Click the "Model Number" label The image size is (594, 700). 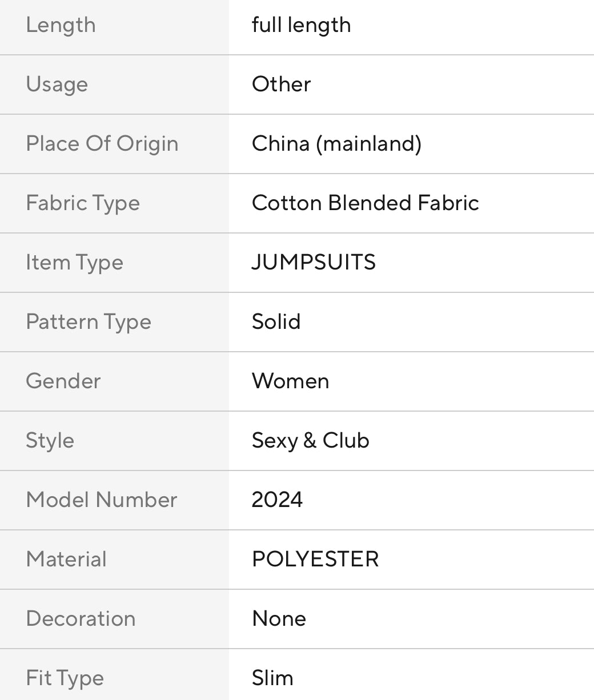pyautogui.click(x=102, y=500)
